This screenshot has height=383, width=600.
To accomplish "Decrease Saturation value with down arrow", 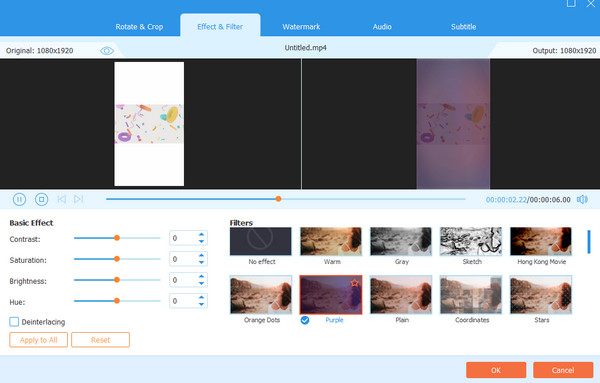I will pos(201,262).
